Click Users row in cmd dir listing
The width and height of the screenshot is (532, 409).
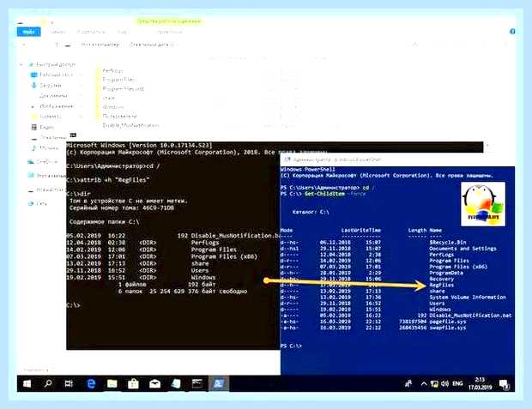[137, 270]
